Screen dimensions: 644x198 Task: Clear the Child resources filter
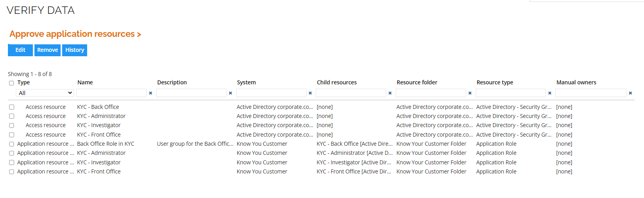click(390, 93)
